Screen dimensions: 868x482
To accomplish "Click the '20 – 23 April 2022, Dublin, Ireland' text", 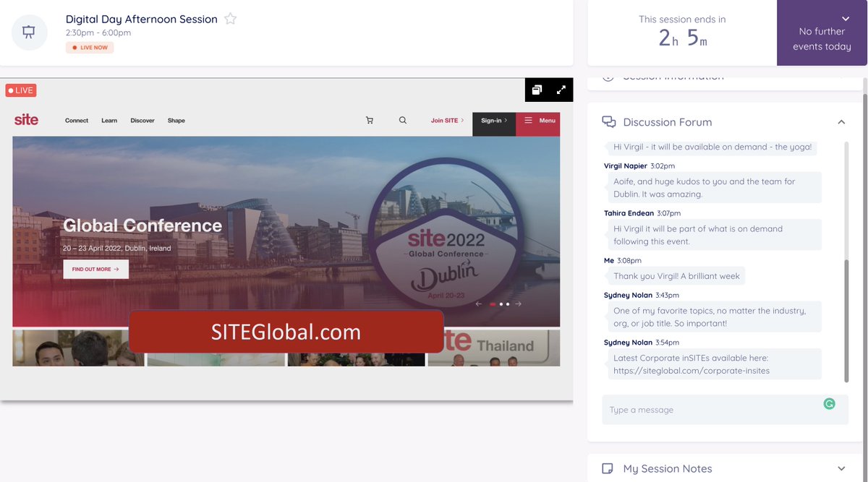I will (117, 248).
